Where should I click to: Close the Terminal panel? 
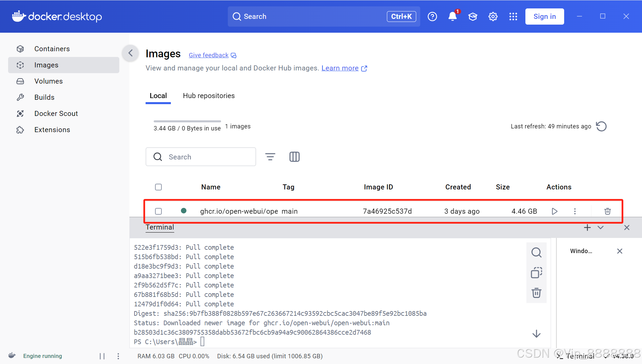(x=627, y=227)
